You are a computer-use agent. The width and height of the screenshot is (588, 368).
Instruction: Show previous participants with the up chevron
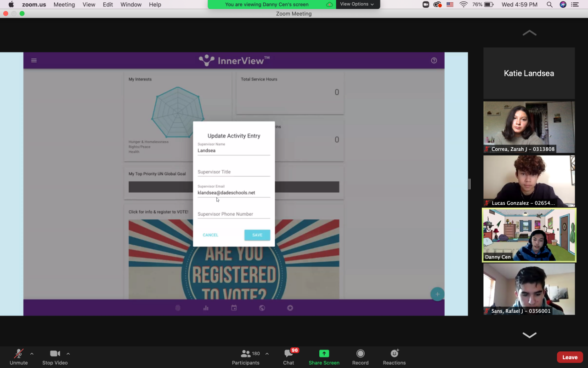529,33
